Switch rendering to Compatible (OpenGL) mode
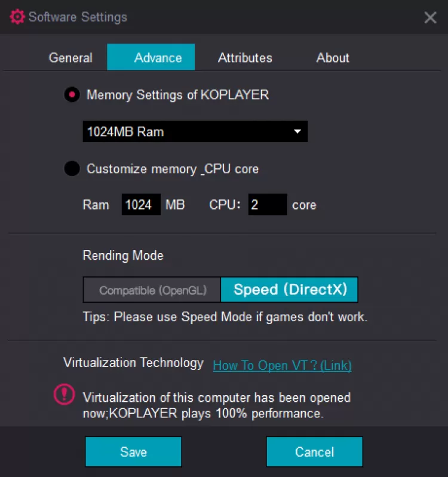The width and height of the screenshot is (448, 477). click(152, 290)
